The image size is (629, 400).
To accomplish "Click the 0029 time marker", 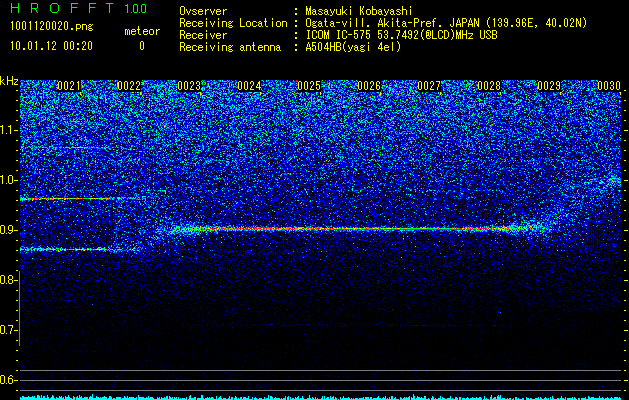I will coord(549,86).
